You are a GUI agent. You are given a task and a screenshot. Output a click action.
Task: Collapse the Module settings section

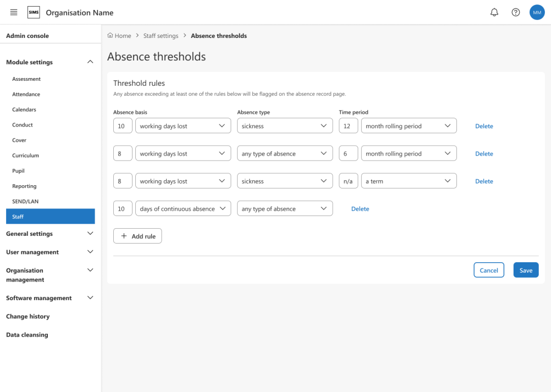pos(90,62)
